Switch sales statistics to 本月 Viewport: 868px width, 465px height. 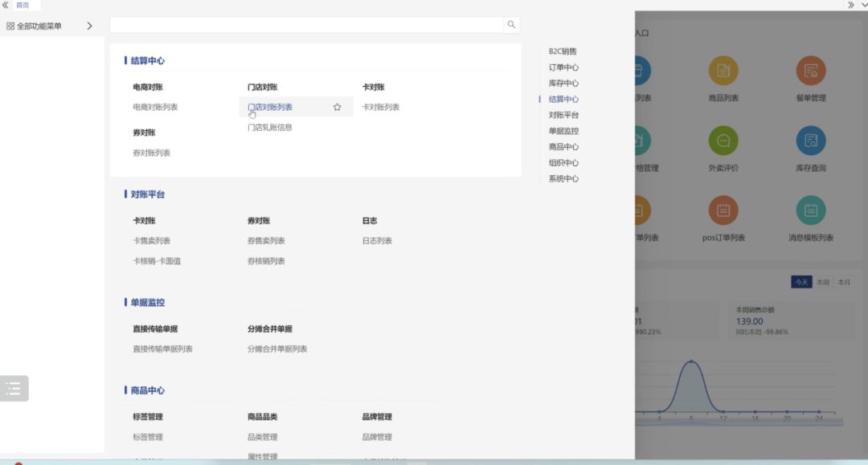842,282
